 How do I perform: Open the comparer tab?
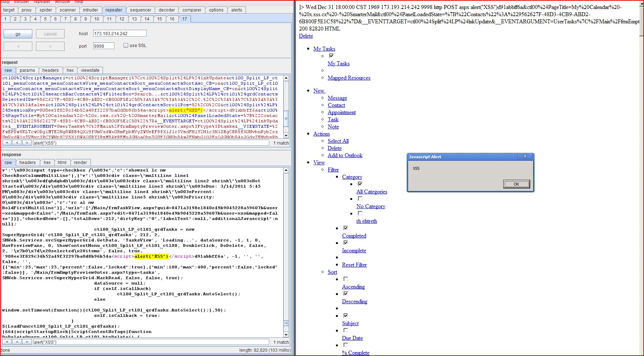[x=192, y=10]
